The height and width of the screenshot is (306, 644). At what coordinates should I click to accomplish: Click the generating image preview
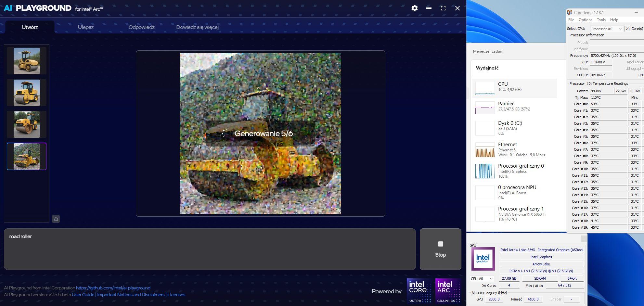coord(261,134)
